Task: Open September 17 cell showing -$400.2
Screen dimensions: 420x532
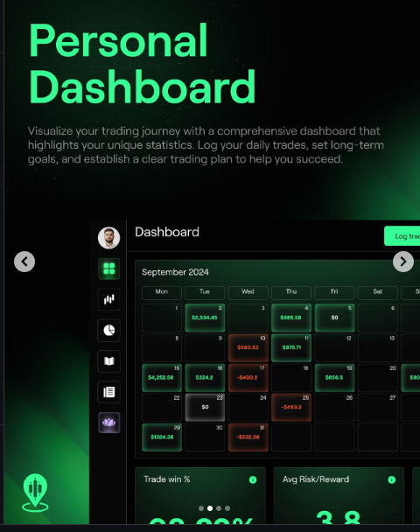Action: 248,378
